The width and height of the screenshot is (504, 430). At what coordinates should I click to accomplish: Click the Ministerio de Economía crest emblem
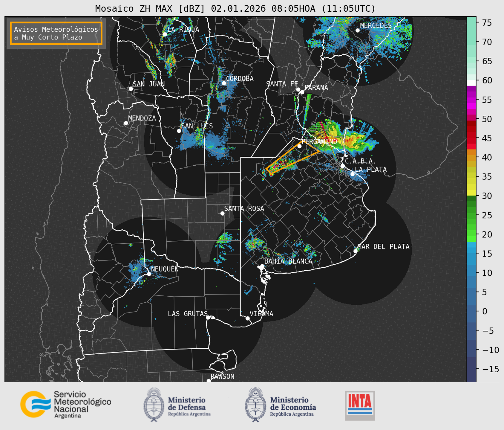256,405
